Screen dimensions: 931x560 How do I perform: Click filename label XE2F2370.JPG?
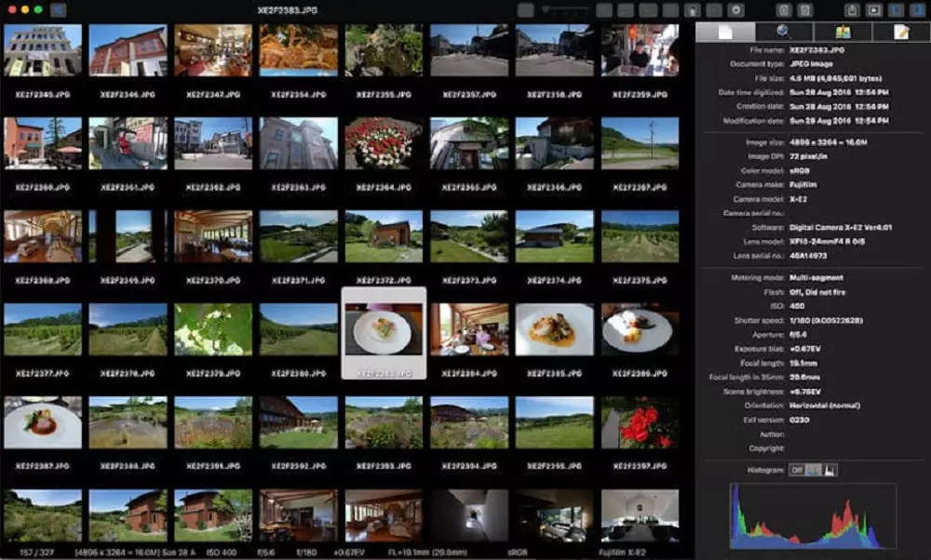click(213, 280)
